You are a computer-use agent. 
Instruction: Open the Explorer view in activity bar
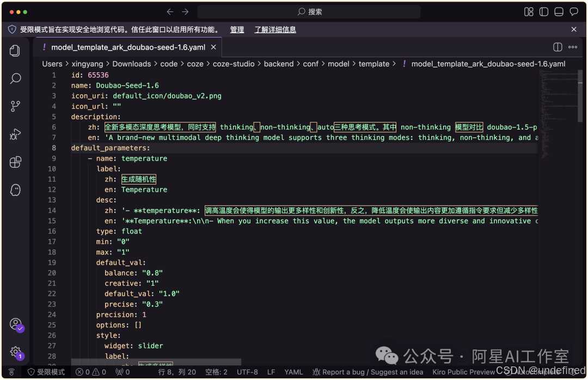[15, 51]
